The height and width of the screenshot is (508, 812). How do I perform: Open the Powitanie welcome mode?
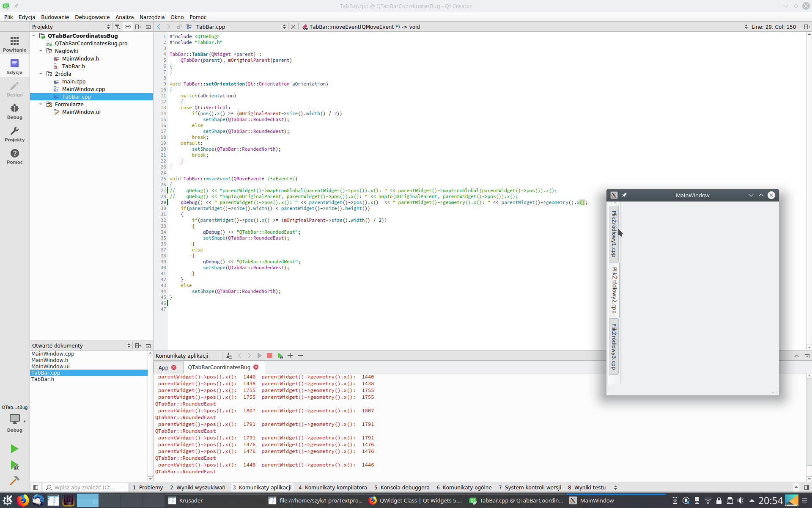point(14,44)
